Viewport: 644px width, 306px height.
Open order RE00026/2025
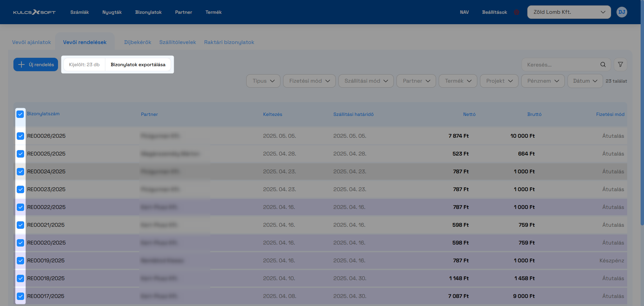point(46,136)
